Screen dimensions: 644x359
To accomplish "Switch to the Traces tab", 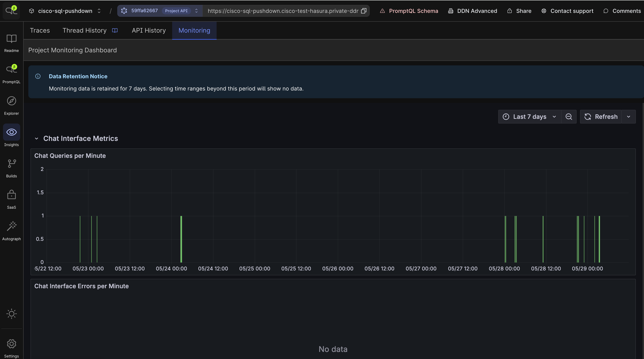I will (x=40, y=30).
